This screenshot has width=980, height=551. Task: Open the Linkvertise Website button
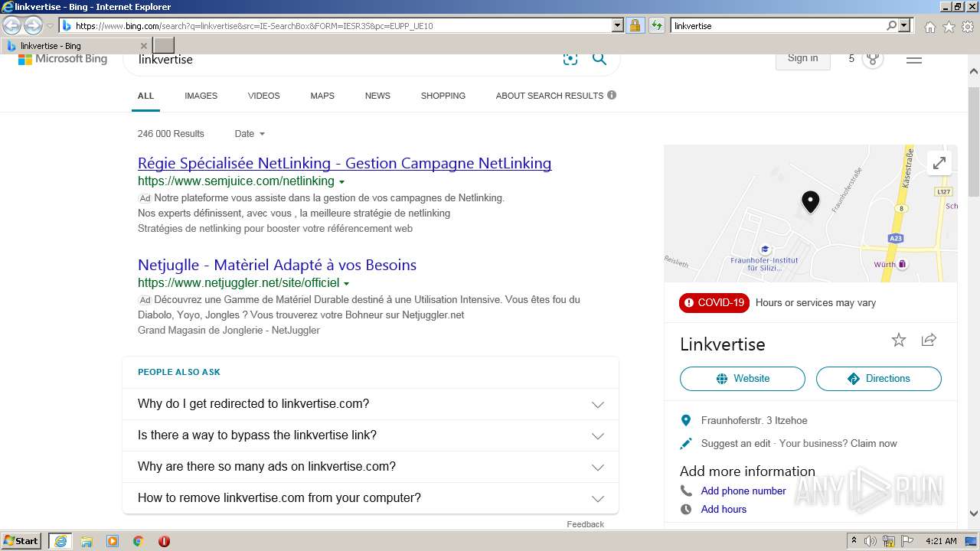[743, 379]
